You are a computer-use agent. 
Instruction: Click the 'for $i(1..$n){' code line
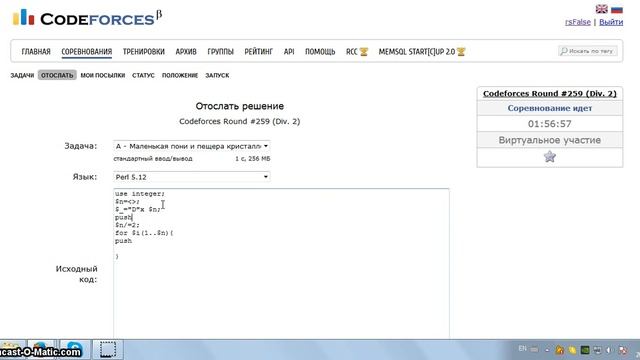click(x=144, y=233)
